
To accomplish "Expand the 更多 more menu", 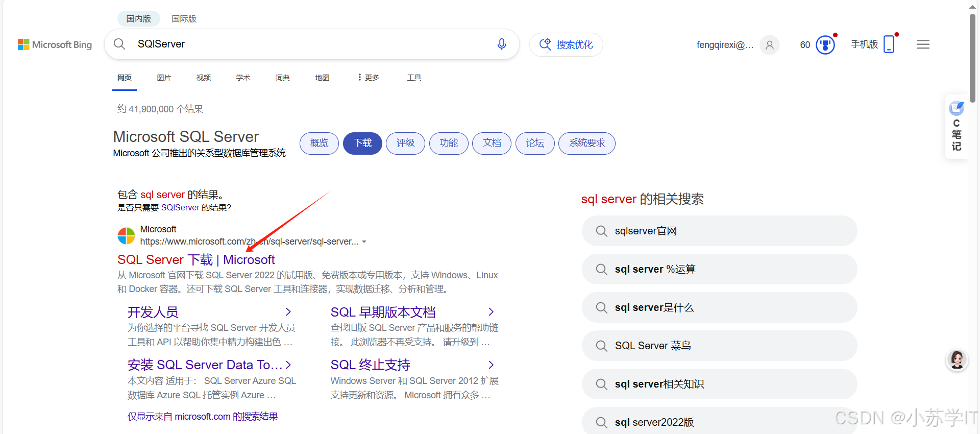I will click(369, 78).
